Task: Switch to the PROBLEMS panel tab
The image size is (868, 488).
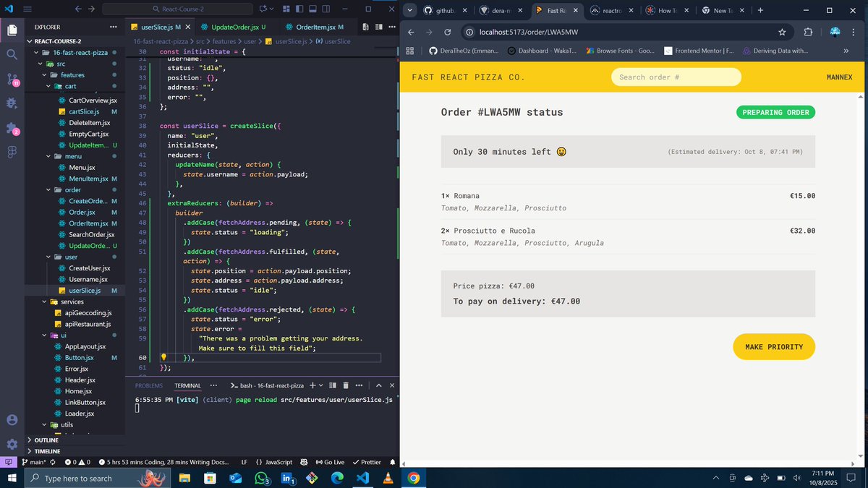Action: pos(149,385)
